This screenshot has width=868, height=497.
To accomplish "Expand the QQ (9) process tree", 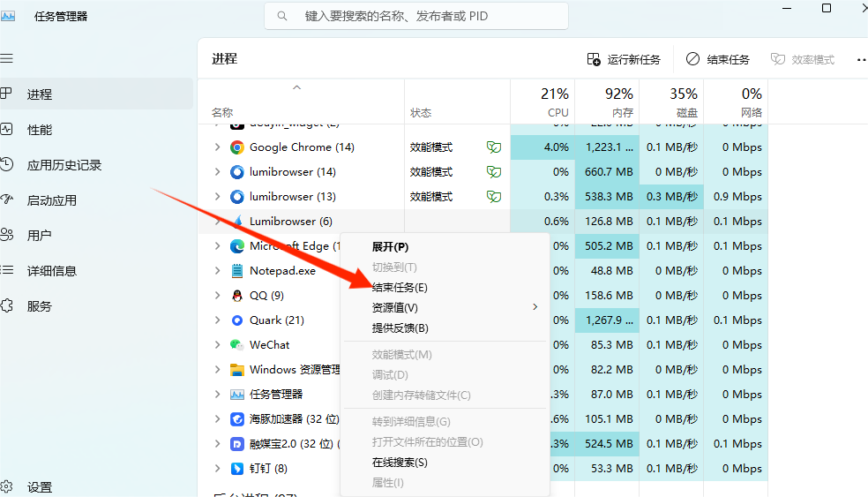I will [218, 296].
